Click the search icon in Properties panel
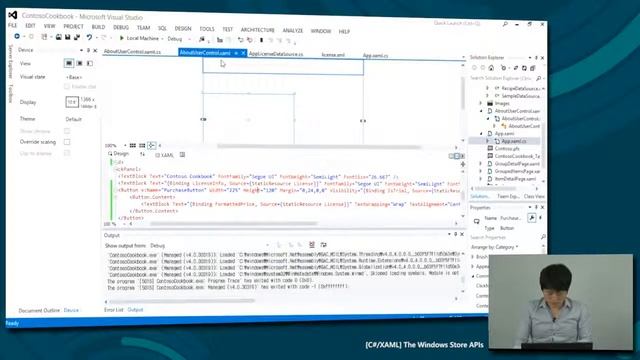 click(x=543, y=237)
